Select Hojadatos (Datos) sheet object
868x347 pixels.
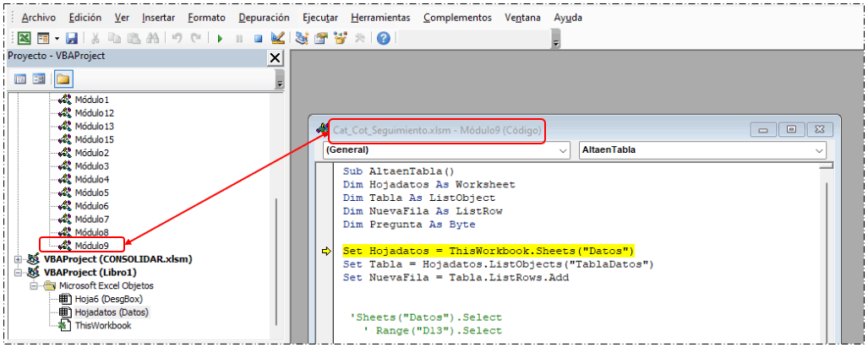112,312
